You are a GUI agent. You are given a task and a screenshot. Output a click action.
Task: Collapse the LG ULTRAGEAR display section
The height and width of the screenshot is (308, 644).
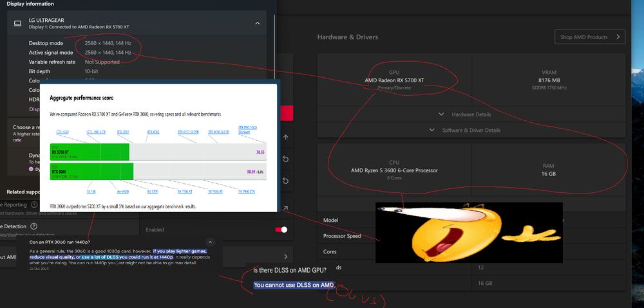pos(258,23)
